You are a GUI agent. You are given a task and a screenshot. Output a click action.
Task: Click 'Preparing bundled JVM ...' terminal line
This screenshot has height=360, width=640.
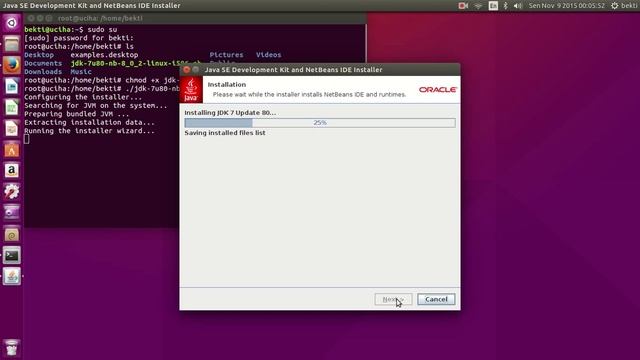[77, 114]
